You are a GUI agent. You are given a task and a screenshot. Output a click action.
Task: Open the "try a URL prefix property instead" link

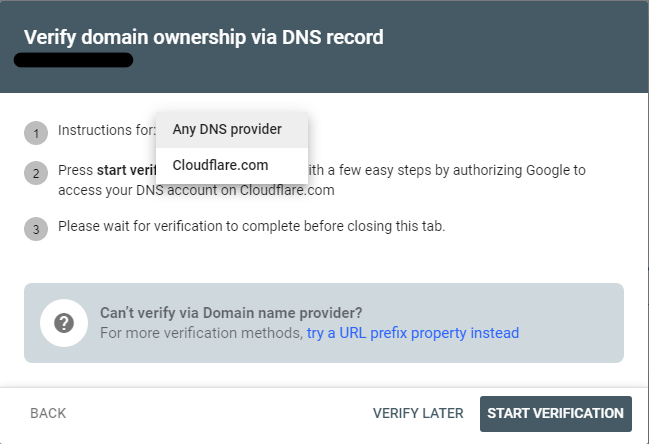(x=413, y=333)
